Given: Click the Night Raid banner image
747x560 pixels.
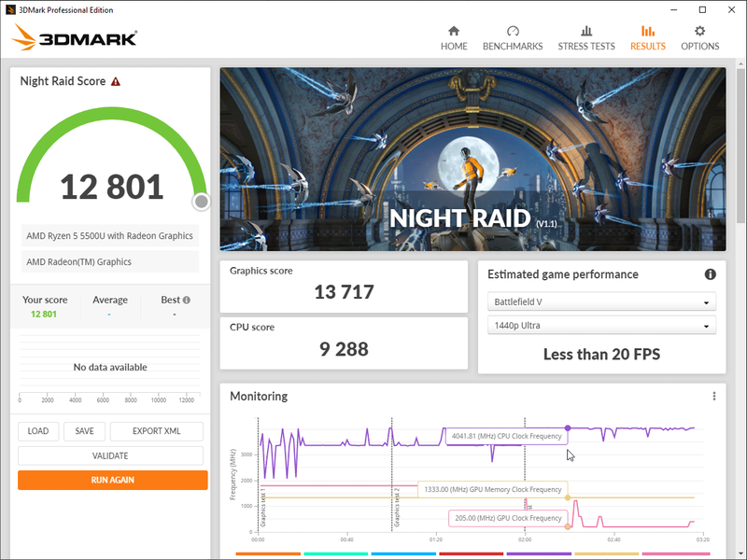Looking at the screenshot, I should click(472, 159).
